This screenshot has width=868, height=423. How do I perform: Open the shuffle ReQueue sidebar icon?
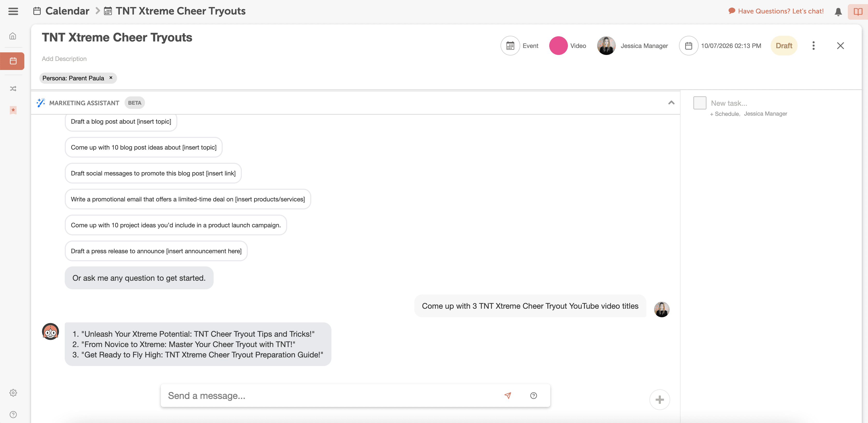(13, 89)
